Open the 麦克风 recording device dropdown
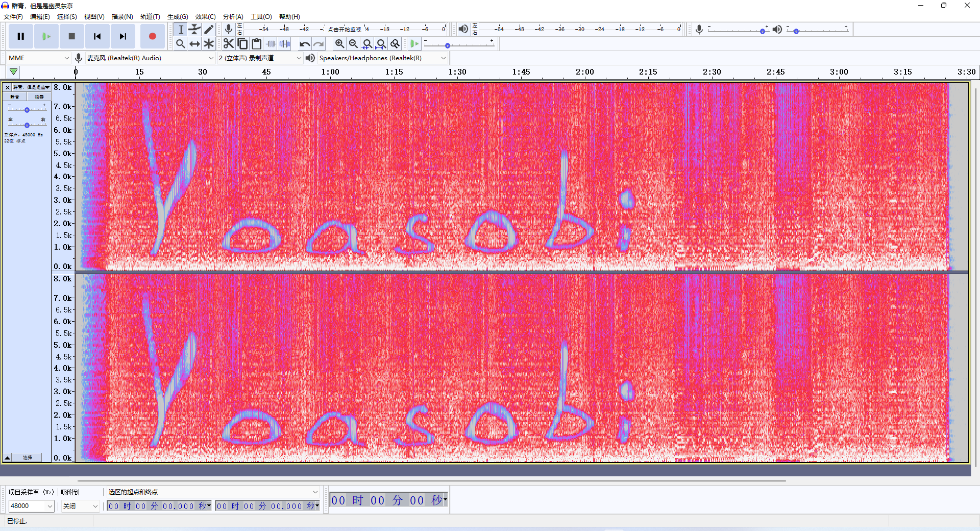 coord(150,58)
